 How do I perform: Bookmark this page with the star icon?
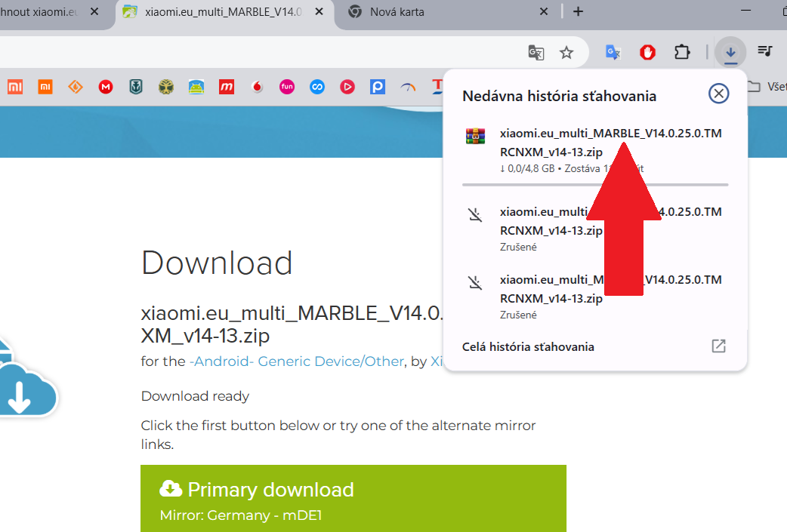click(566, 52)
